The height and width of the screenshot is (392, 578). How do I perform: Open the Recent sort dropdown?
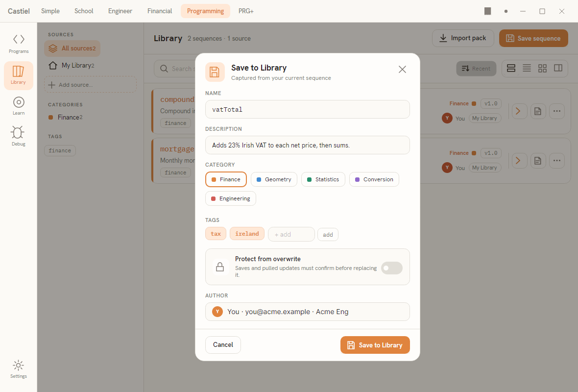coord(476,69)
